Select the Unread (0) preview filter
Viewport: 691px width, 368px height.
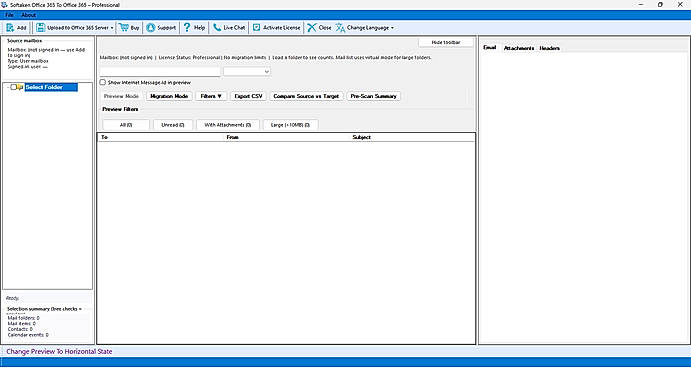pos(173,125)
